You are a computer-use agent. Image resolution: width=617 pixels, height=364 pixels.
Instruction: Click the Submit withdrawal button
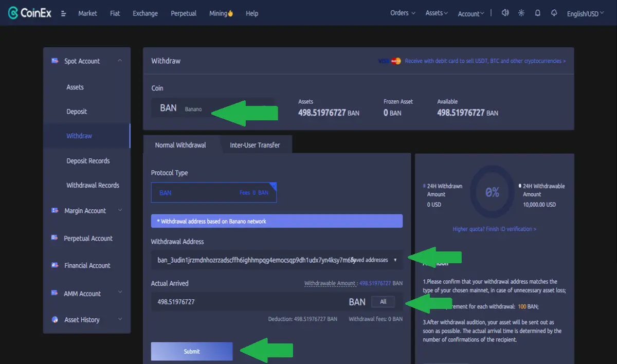coord(192,351)
